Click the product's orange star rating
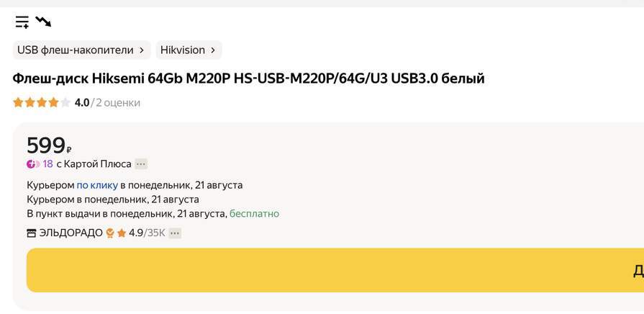644x314 pixels. pyautogui.click(x=41, y=103)
